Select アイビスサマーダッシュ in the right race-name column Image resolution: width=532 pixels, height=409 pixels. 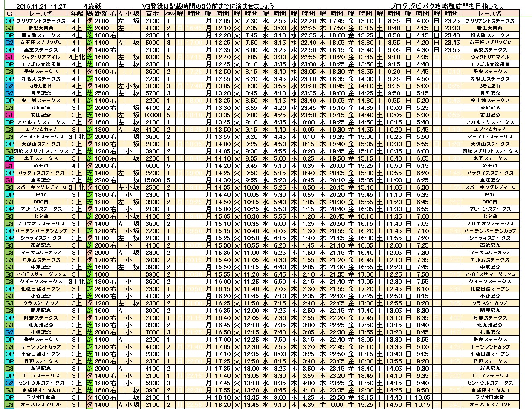tap(489, 274)
